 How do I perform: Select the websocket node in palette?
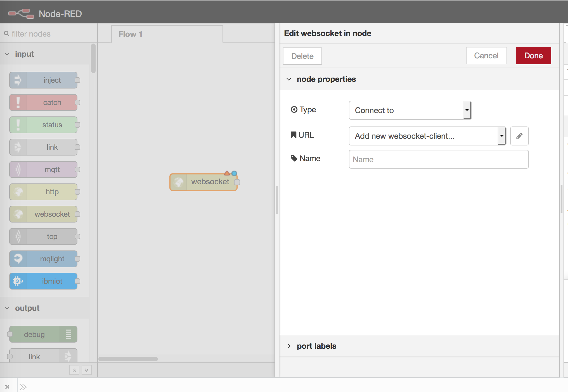[x=43, y=214]
